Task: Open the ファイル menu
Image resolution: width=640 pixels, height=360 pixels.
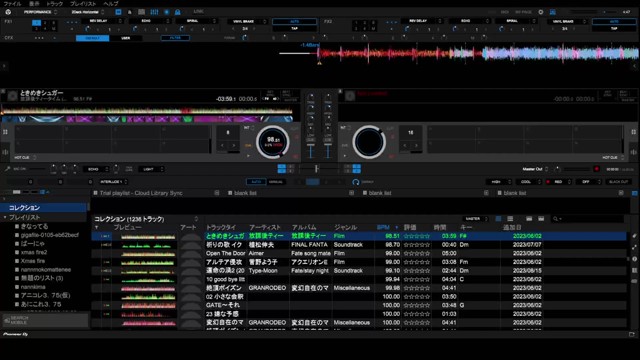Action: point(12,4)
